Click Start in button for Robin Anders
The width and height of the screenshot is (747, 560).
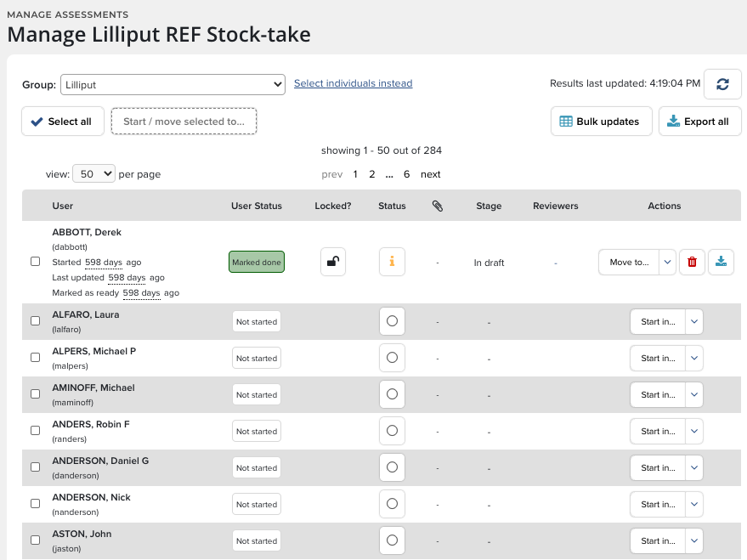657,431
